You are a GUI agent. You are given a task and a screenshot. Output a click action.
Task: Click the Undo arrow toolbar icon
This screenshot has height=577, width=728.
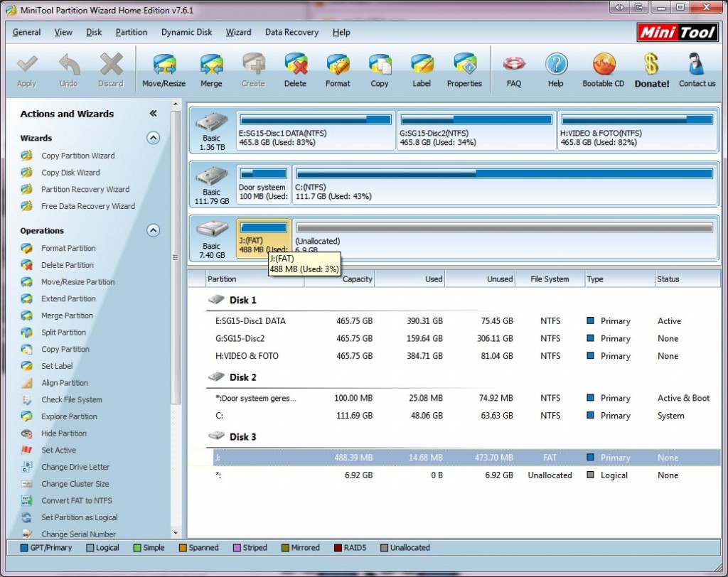(69, 64)
